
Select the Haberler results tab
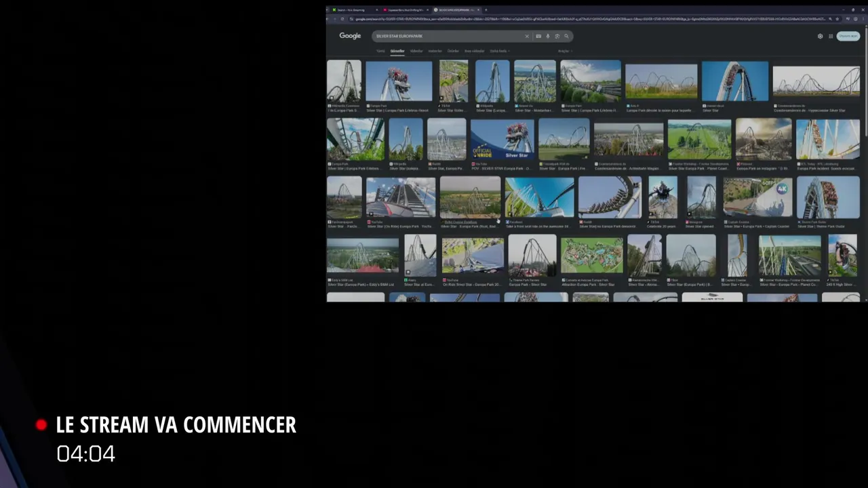point(435,51)
